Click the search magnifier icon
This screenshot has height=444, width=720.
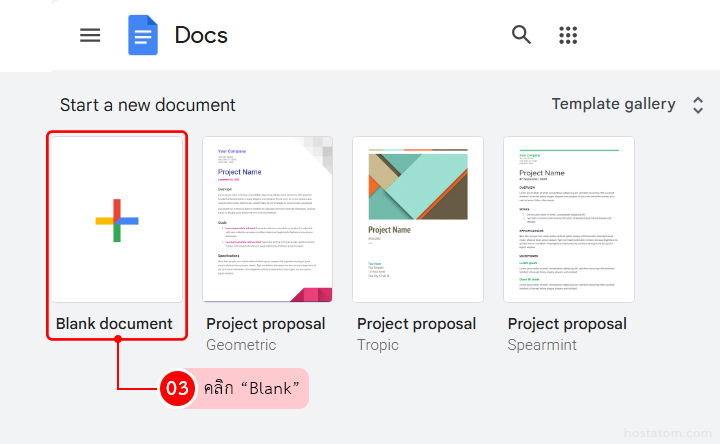tap(521, 35)
